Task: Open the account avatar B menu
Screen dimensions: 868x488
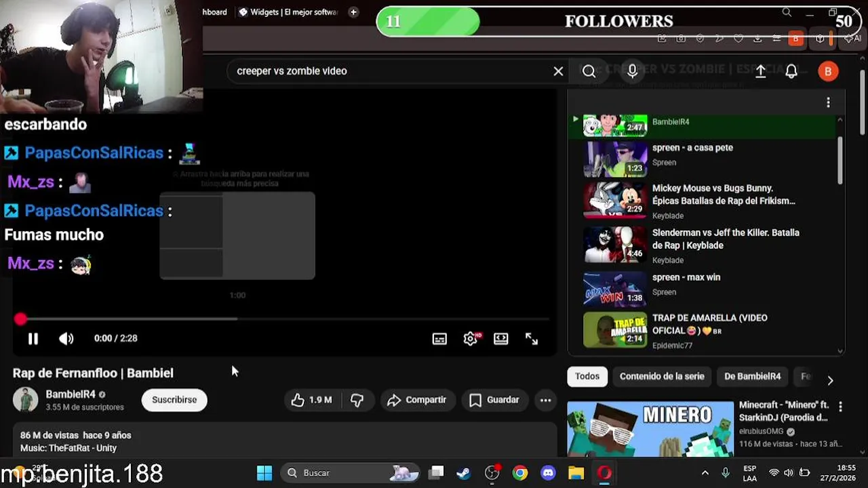Action: [828, 71]
